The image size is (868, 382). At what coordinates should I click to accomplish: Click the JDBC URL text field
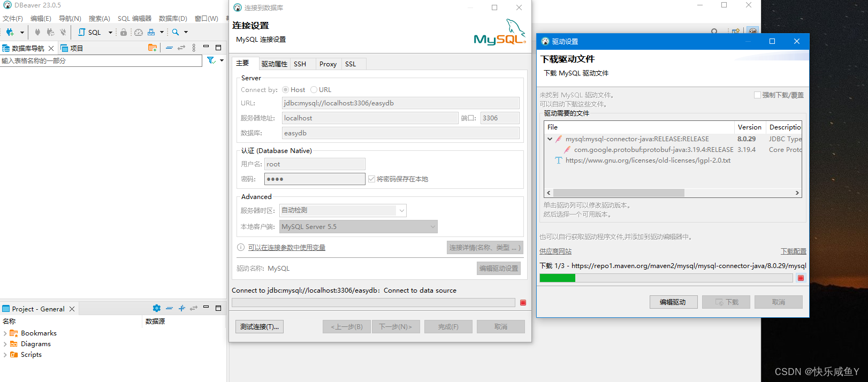click(x=401, y=103)
